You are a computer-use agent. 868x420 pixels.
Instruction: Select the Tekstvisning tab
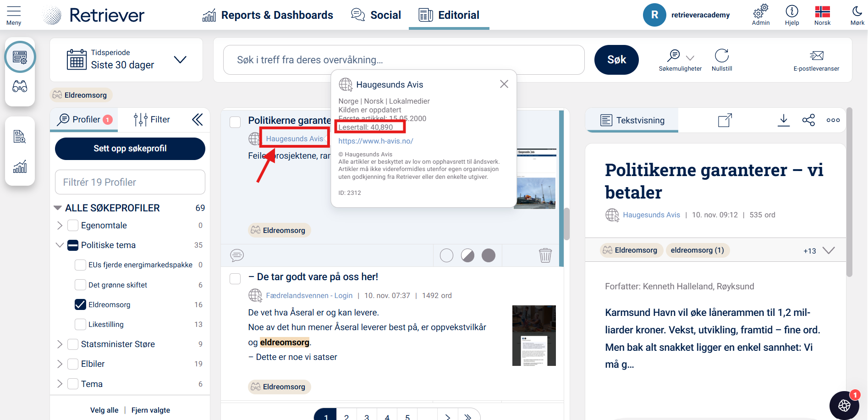(x=632, y=120)
